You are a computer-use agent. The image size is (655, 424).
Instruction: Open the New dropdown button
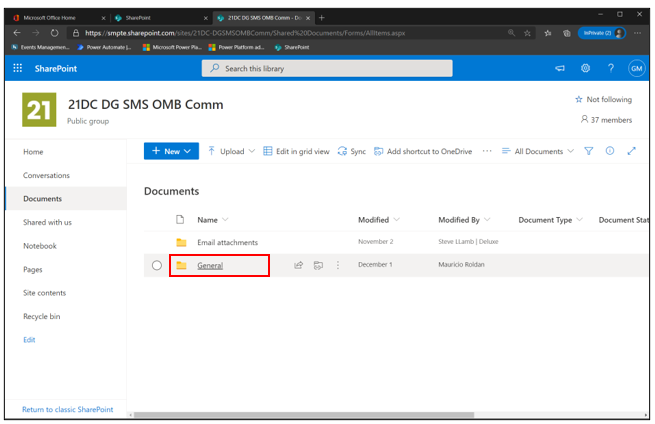[x=171, y=151]
